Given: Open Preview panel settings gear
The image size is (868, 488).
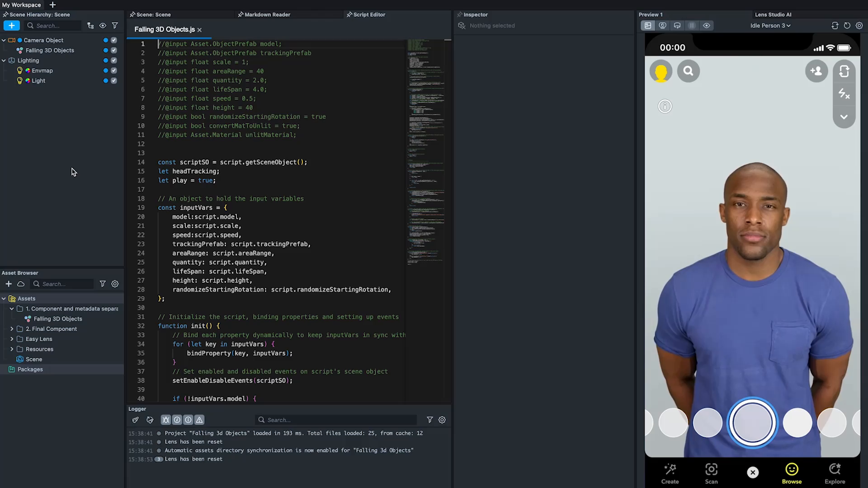Looking at the screenshot, I should click(859, 26).
